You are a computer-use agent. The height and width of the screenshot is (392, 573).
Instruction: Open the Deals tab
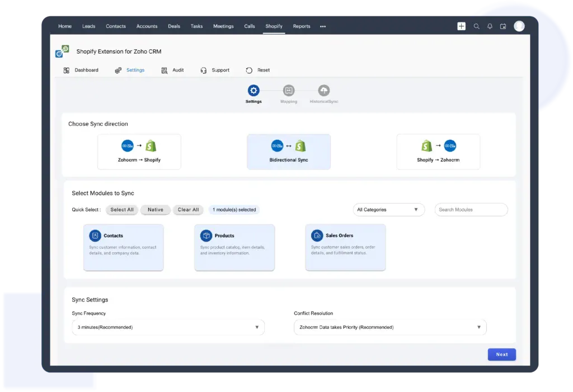(x=174, y=26)
